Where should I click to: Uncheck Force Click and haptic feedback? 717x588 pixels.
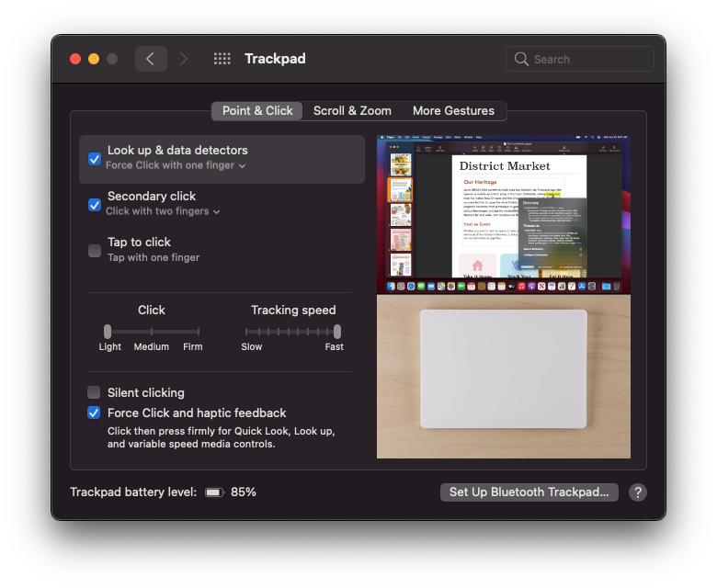pyautogui.click(x=95, y=413)
